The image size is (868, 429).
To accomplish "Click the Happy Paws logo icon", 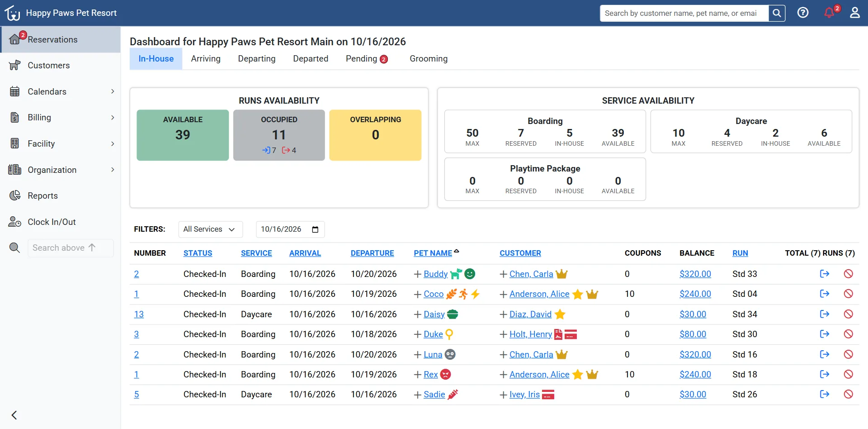I will pos(13,13).
